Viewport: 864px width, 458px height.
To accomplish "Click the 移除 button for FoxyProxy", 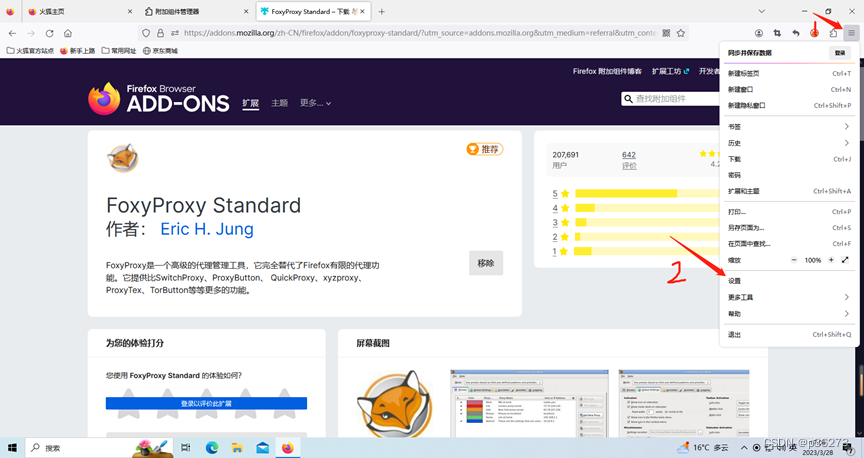I will (485, 263).
